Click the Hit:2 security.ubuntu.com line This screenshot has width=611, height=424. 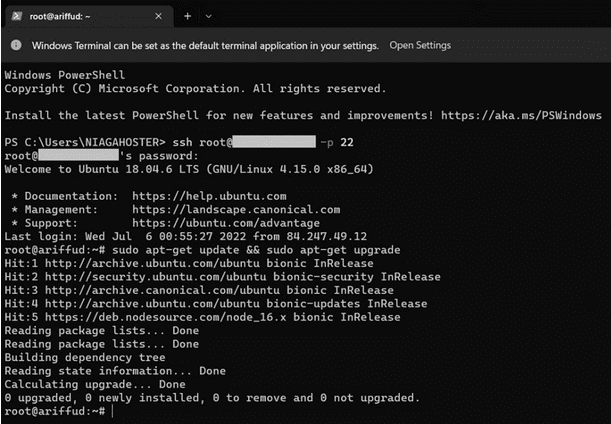click(223, 277)
